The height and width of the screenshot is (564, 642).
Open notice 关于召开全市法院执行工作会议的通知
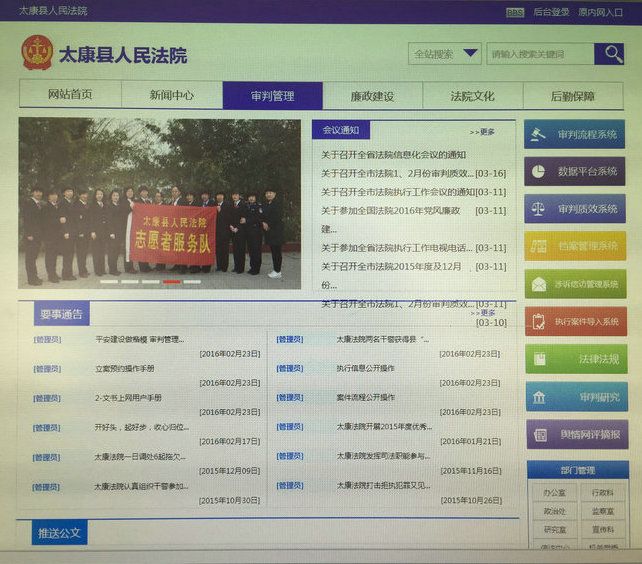click(x=398, y=192)
